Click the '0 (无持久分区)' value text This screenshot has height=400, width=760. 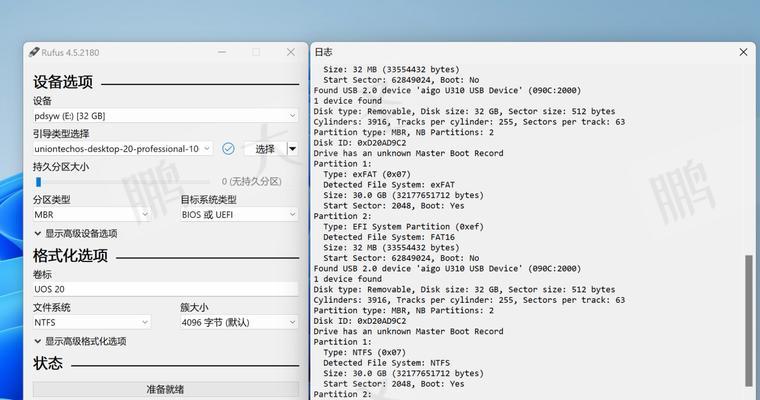[252, 181]
